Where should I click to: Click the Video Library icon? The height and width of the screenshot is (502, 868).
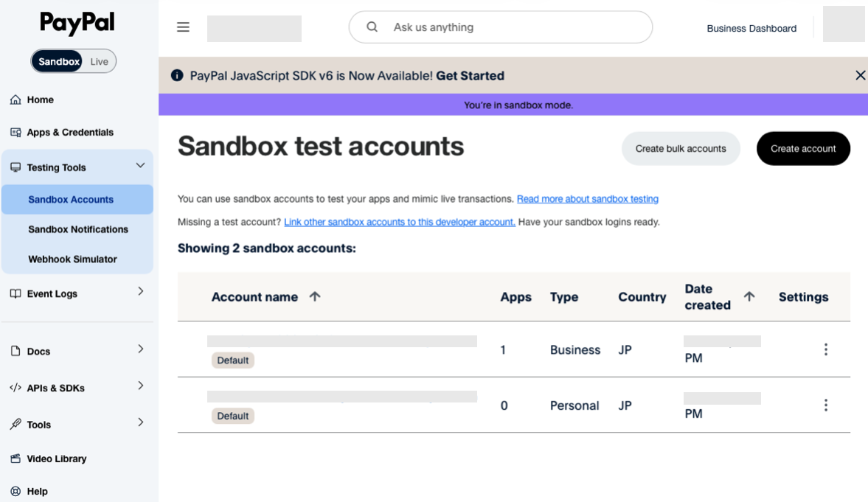(15, 459)
